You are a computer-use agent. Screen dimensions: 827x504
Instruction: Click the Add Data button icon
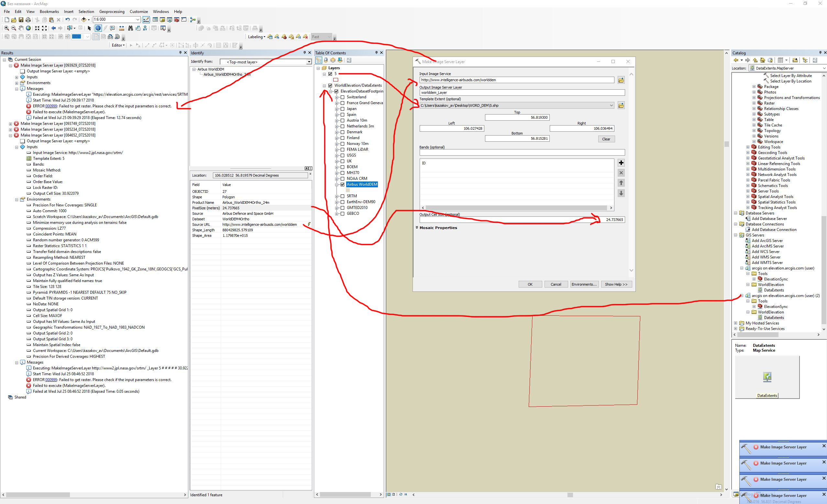(x=84, y=20)
